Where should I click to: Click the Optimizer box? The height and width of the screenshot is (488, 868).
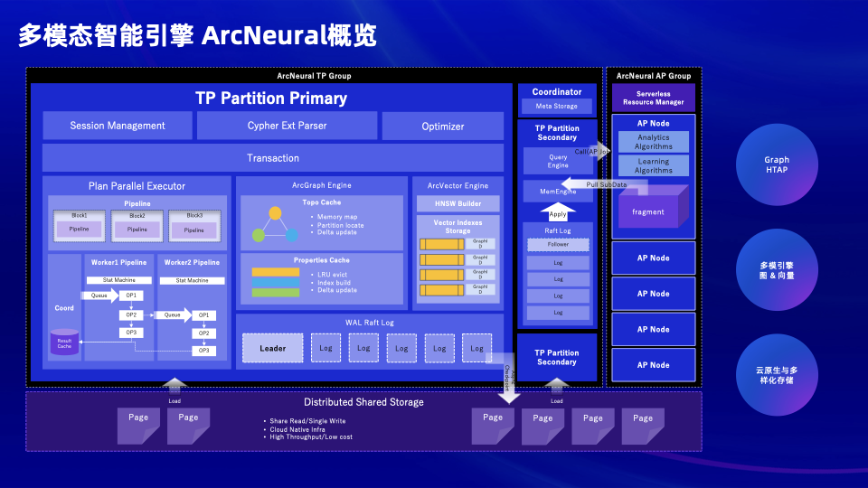coord(443,126)
